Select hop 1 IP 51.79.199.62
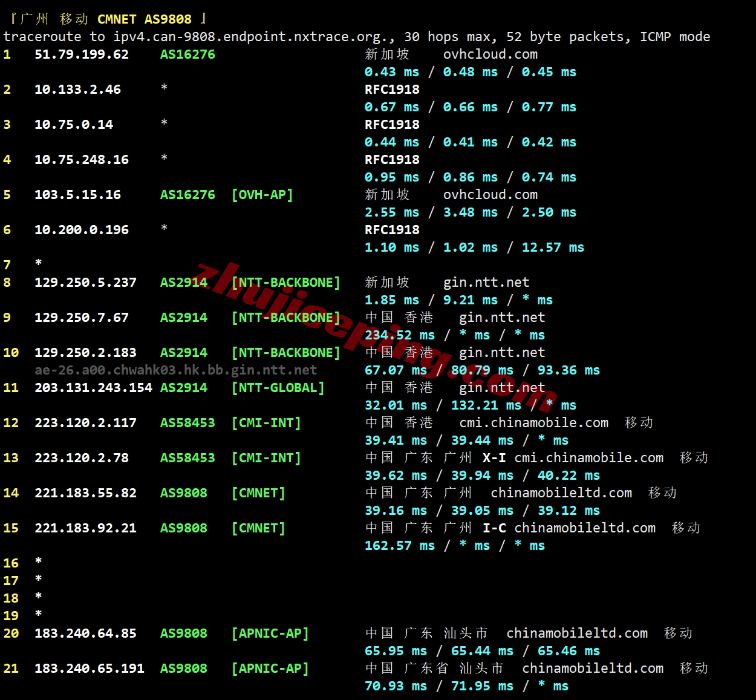Screen dimensions: 756x700 point(82,54)
